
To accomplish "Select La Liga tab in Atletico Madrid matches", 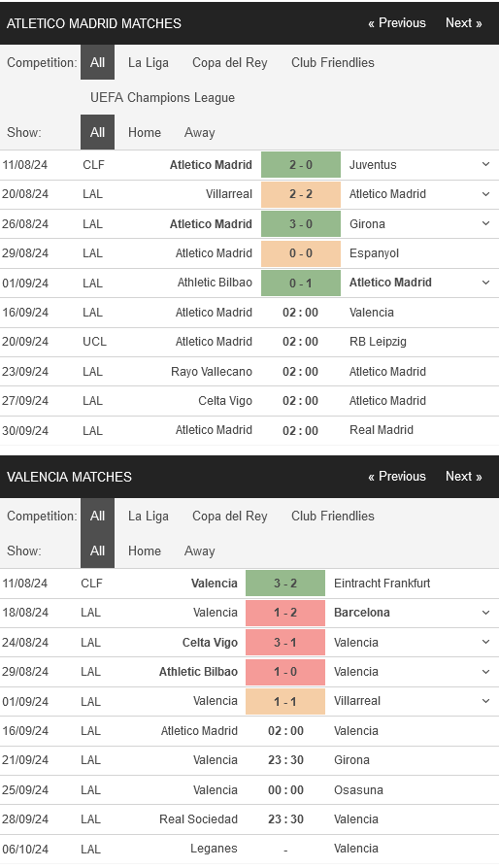I will (x=149, y=62).
